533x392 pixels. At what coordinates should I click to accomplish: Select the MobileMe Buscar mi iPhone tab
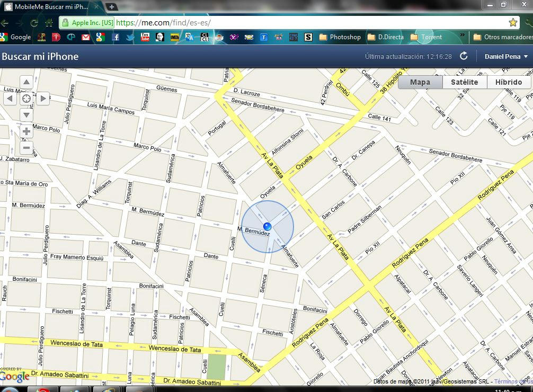(x=51, y=6)
